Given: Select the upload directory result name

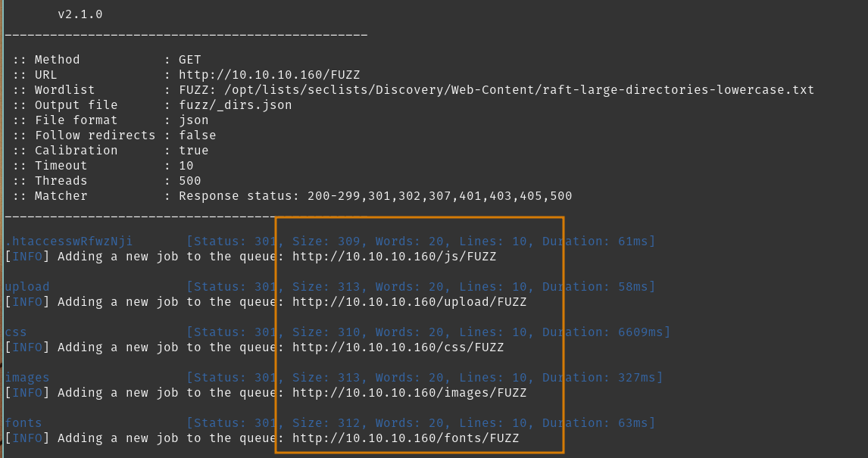Looking at the screenshot, I should tap(27, 287).
